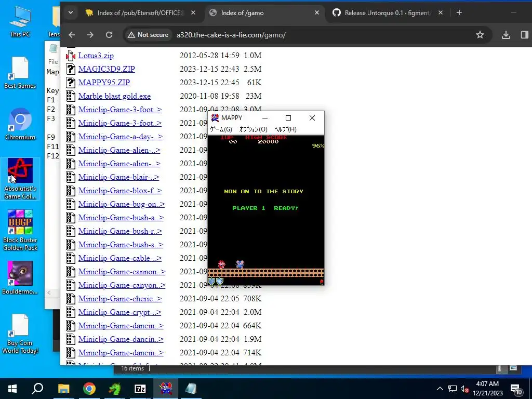
Task: Open Buy Coin World Today shortcut
Action: click(20, 334)
